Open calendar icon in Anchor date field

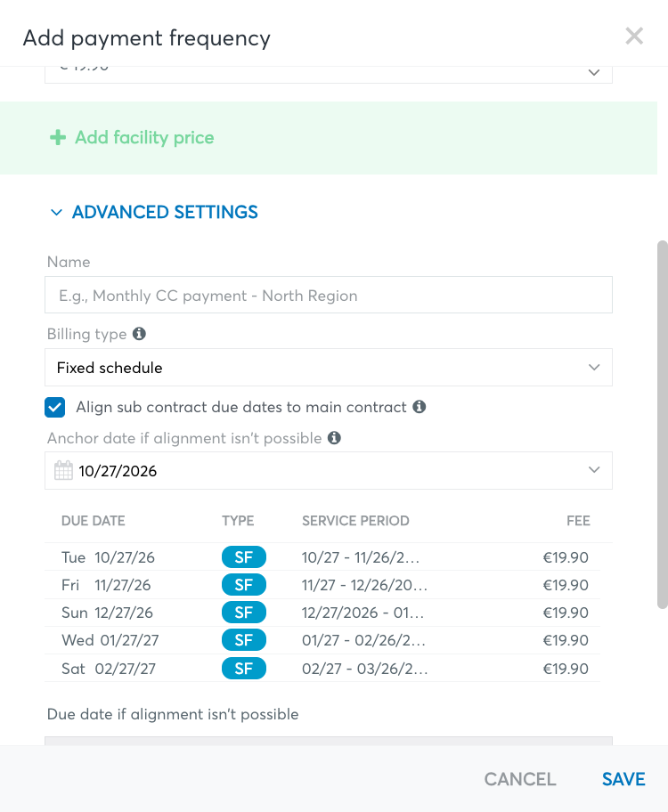(x=64, y=470)
